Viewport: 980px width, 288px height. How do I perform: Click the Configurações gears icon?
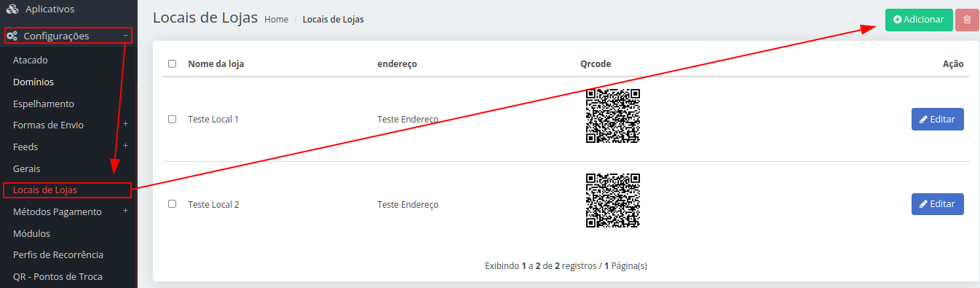coord(12,36)
